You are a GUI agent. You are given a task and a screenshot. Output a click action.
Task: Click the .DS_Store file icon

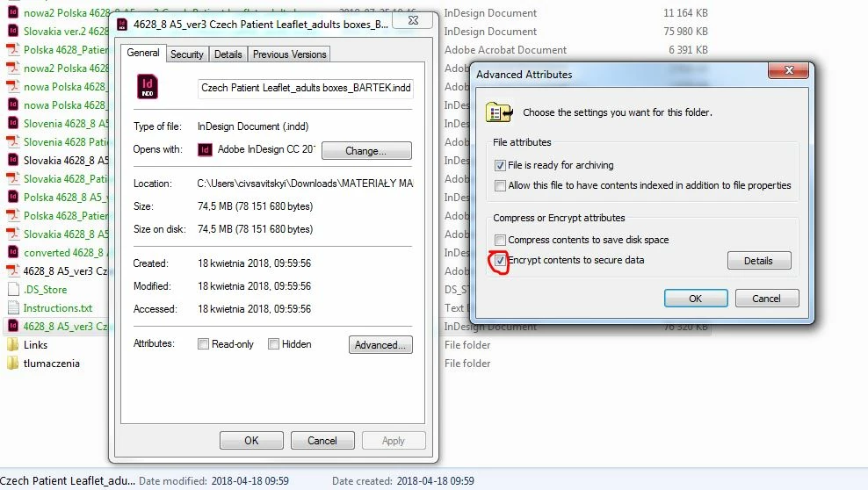pos(13,289)
